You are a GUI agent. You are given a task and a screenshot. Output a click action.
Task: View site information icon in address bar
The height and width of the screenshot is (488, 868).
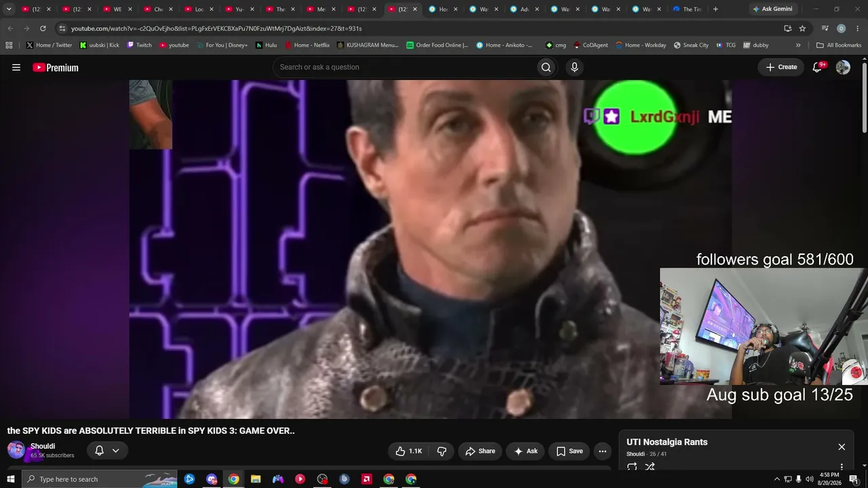tap(62, 28)
